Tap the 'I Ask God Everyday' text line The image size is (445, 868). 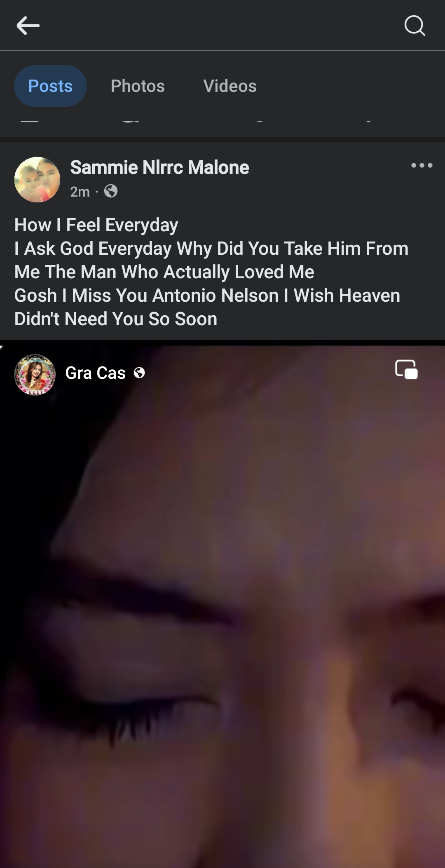point(211,249)
